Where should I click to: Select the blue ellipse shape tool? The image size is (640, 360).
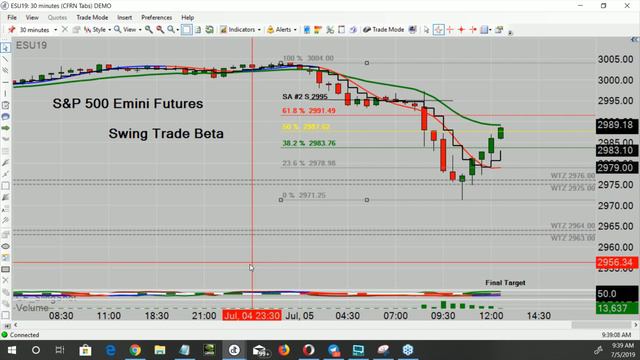click(x=5, y=117)
